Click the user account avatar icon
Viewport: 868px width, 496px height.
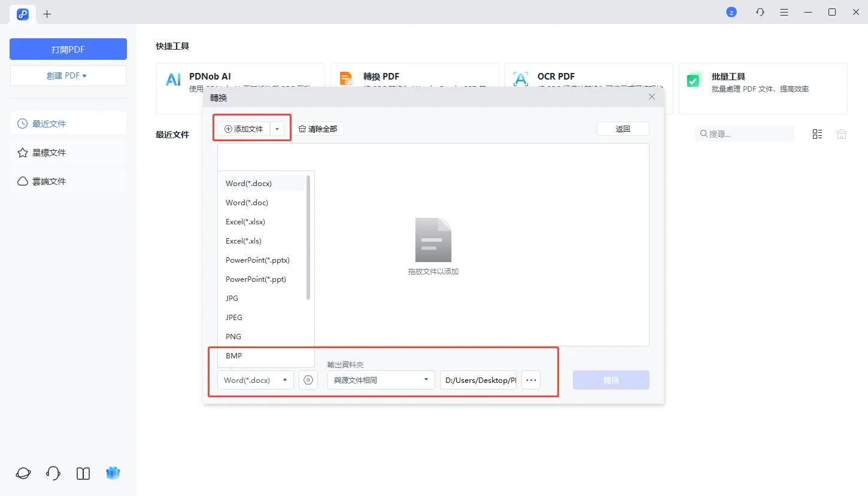click(731, 12)
